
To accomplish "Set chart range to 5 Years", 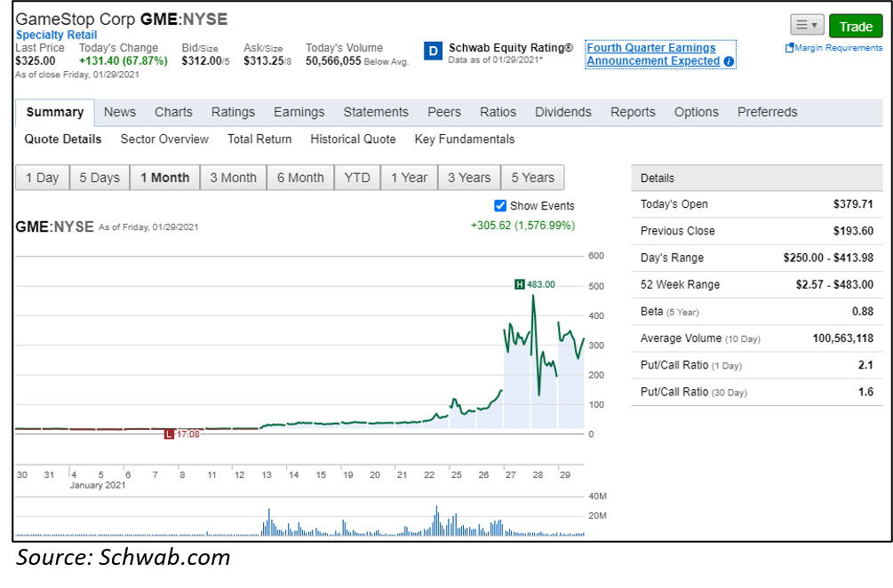I will tap(532, 178).
